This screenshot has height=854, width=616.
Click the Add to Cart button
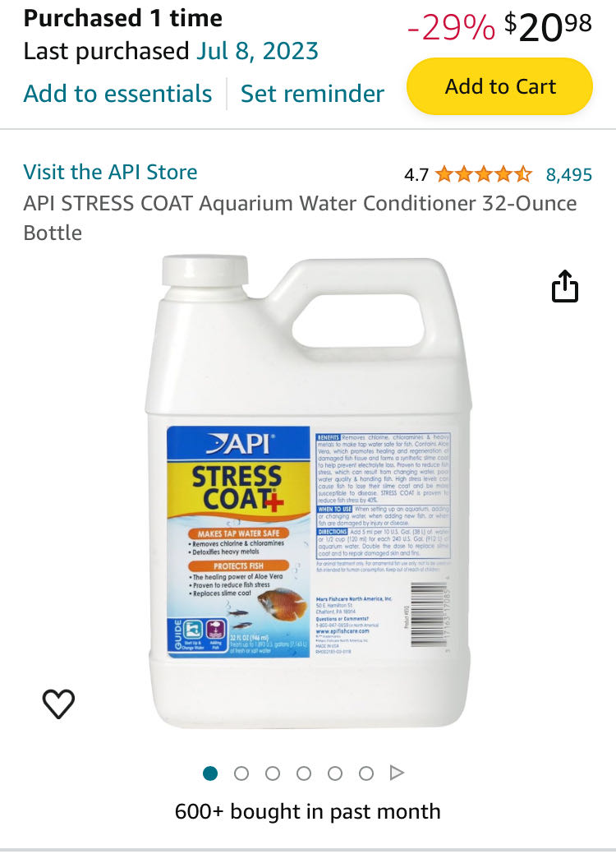[499, 86]
